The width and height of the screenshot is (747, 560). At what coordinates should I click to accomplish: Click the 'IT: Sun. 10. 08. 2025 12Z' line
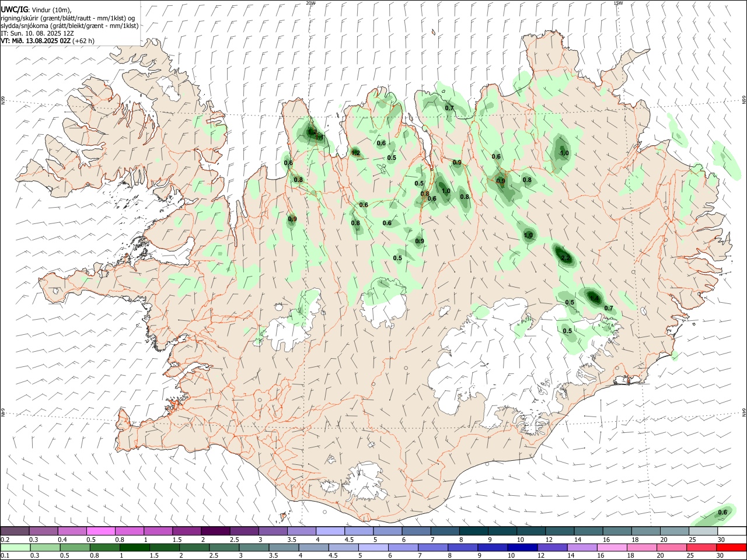pos(37,33)
